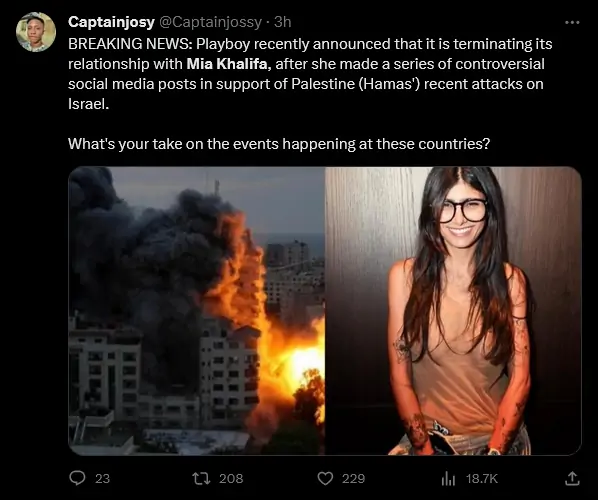Click the 208 retweets count
598x500 pixels.
(231, 478)
